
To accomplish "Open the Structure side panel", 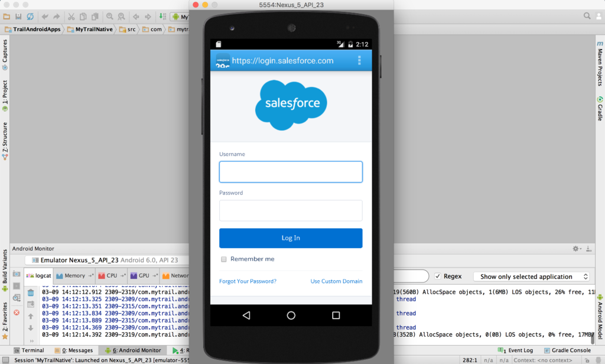I will point(5,141).
